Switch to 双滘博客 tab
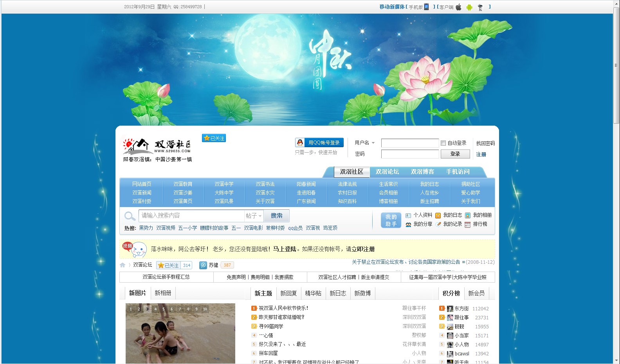The height and width of the screenshot is (364, 620). pos(422,172)
